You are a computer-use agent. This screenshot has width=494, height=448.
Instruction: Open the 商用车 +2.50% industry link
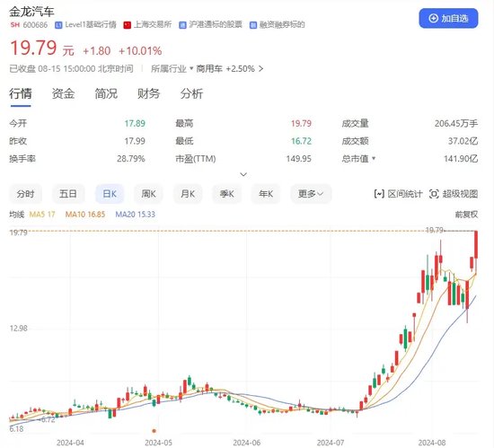coord(229,68)
